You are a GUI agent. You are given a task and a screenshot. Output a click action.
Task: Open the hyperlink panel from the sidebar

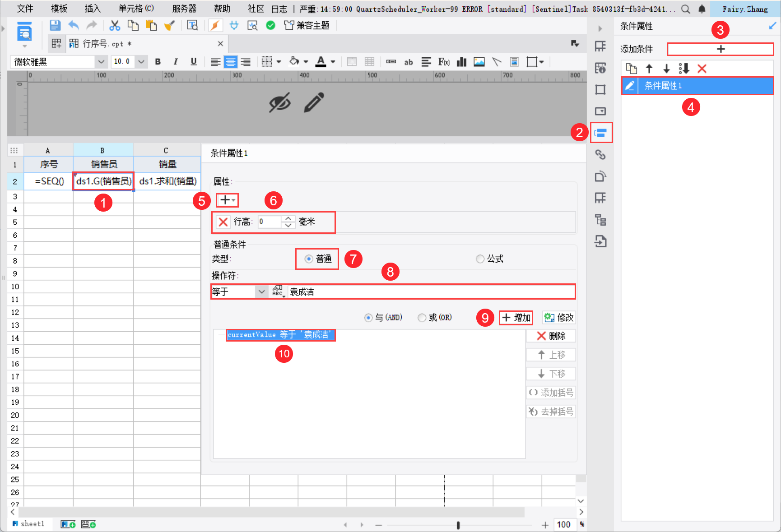coord(600,154)
